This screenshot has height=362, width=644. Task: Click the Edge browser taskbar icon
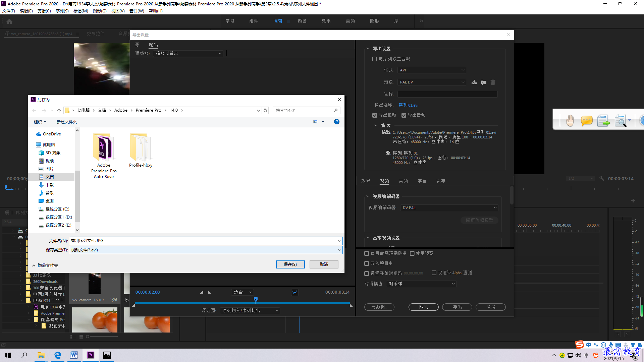58,355
